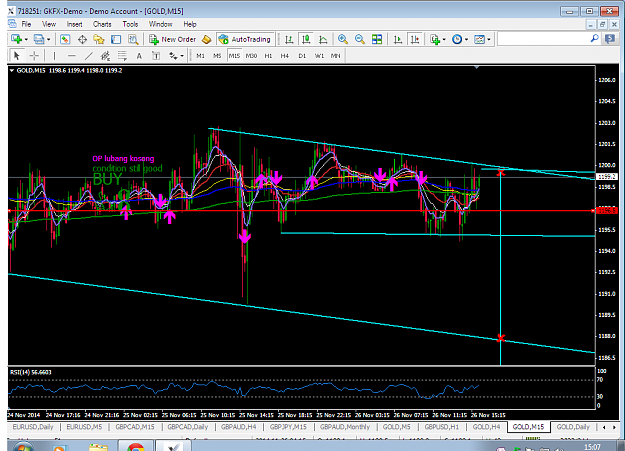Open the Help menu

[x=190, y=24]
